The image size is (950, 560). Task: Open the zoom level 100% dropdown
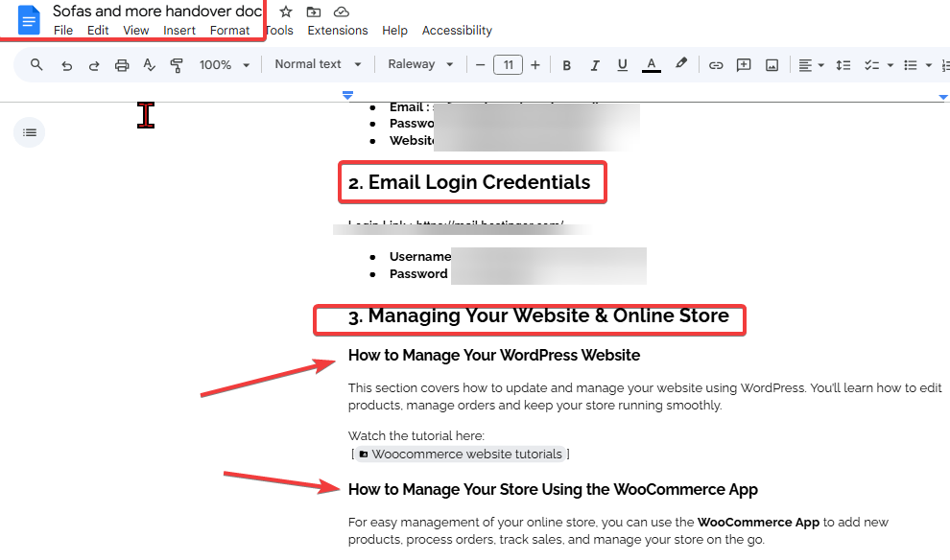click(224, 65)
